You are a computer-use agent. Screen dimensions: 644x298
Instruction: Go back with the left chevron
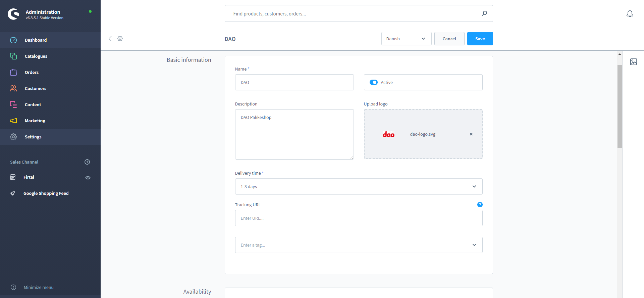point(110,39)
